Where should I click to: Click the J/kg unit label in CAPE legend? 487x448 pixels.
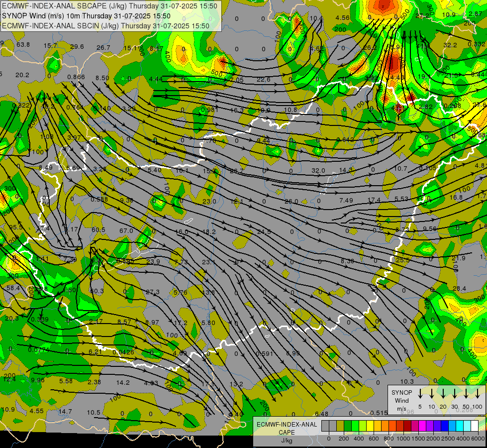[287, 440]
